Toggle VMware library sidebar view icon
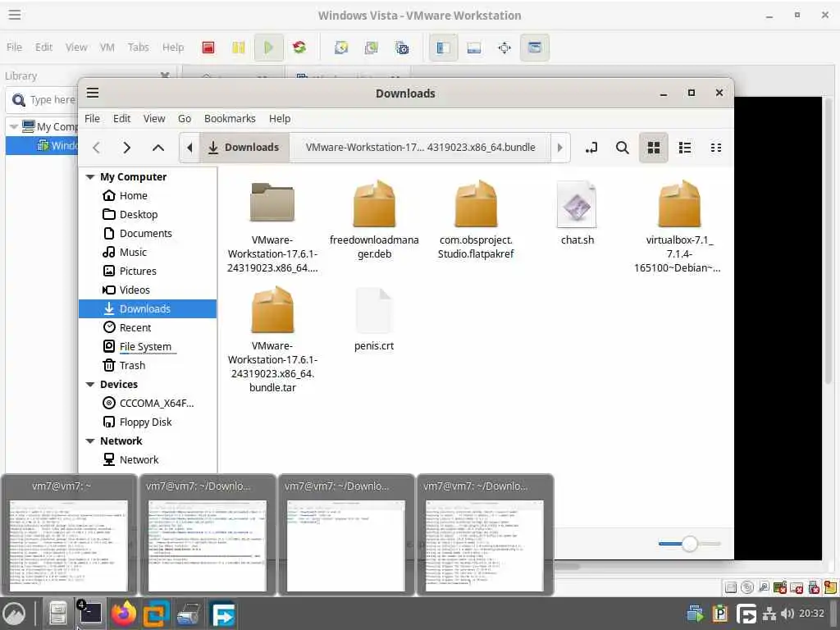The height and width of the screenshot is (630, 840). tap(443, 48)
